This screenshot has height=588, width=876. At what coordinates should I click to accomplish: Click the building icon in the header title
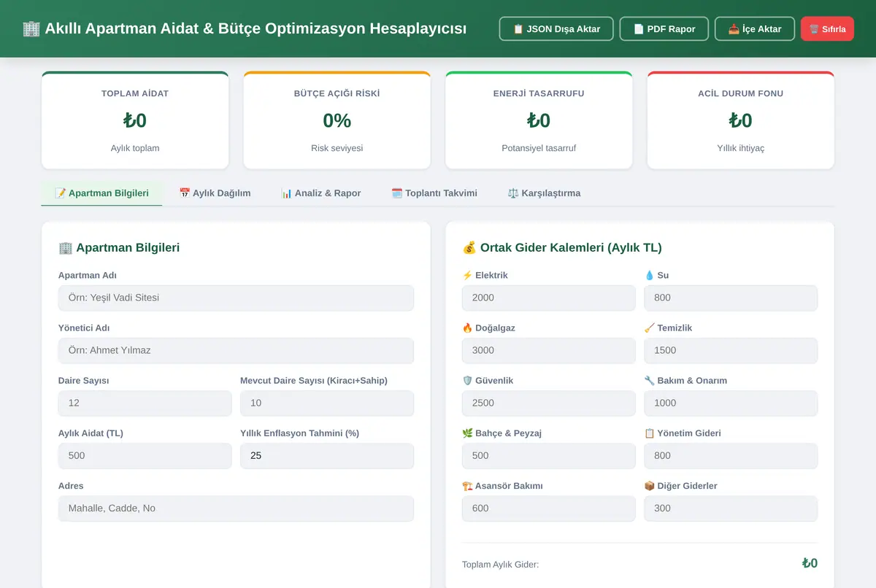[x=31, y=28]
